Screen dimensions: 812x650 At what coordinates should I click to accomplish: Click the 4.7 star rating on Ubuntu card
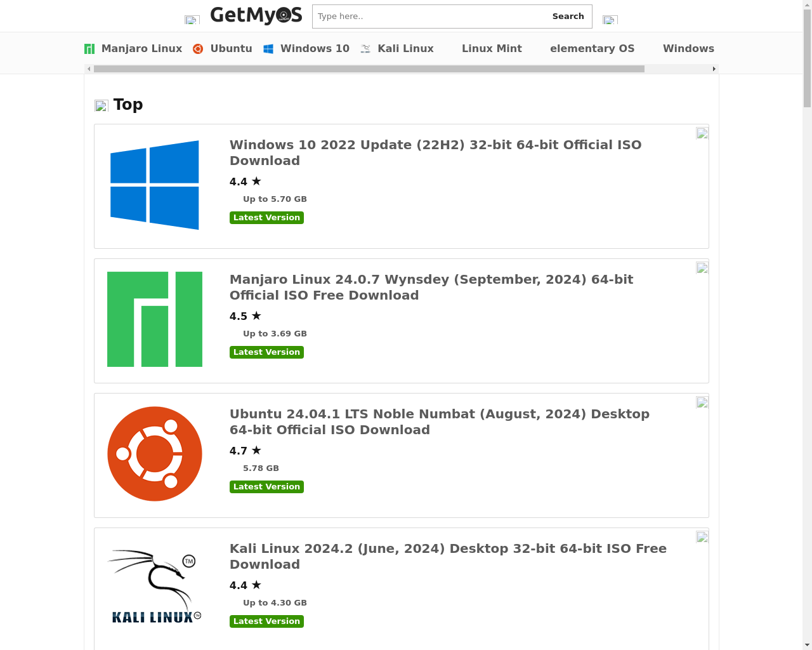[x=246, y=451]
